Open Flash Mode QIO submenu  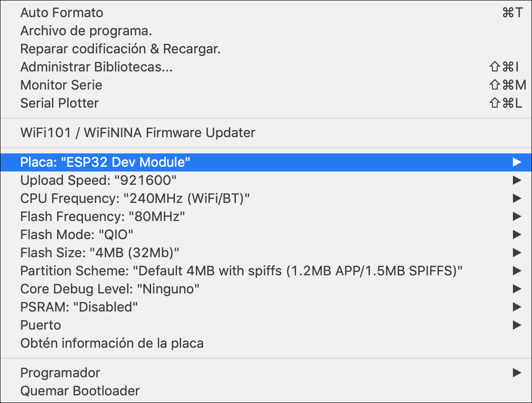coord(266,234)
